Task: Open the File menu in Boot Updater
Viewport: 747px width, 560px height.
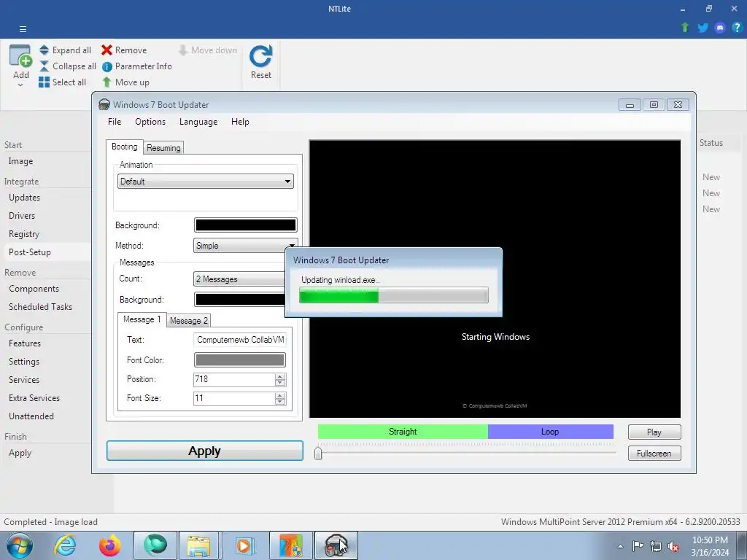Action: tap(115, 122)
